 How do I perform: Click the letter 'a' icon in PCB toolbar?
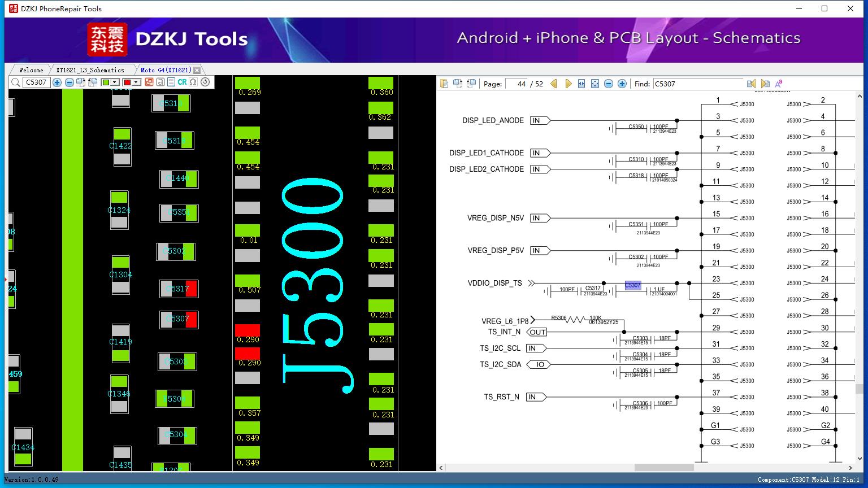(160, 82)
